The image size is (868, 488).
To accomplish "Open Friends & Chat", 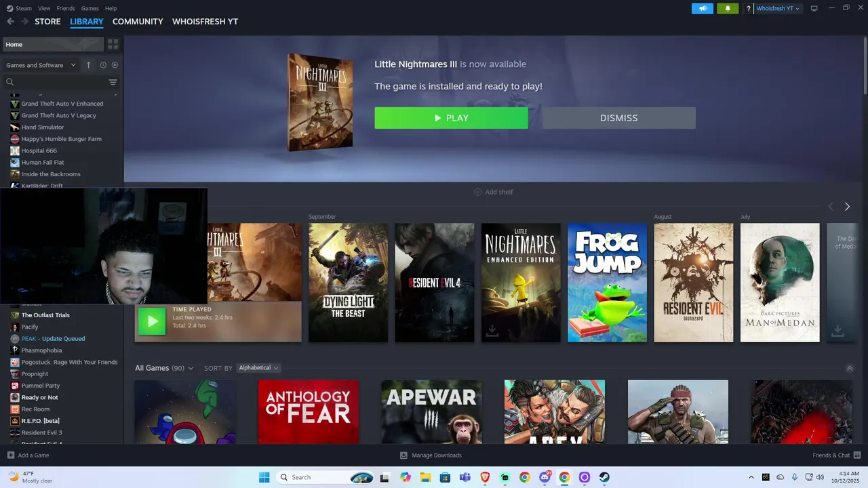I will coord(837,455).
